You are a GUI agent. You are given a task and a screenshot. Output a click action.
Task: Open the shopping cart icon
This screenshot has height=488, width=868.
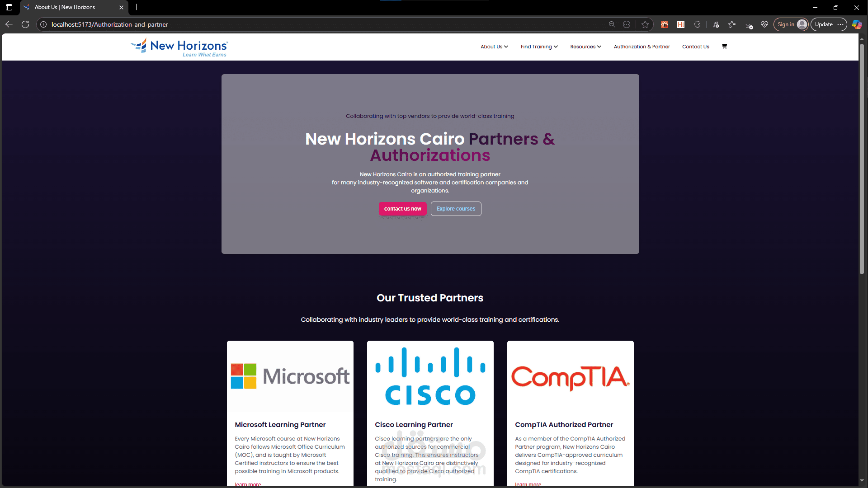click(x=724, y=46)
